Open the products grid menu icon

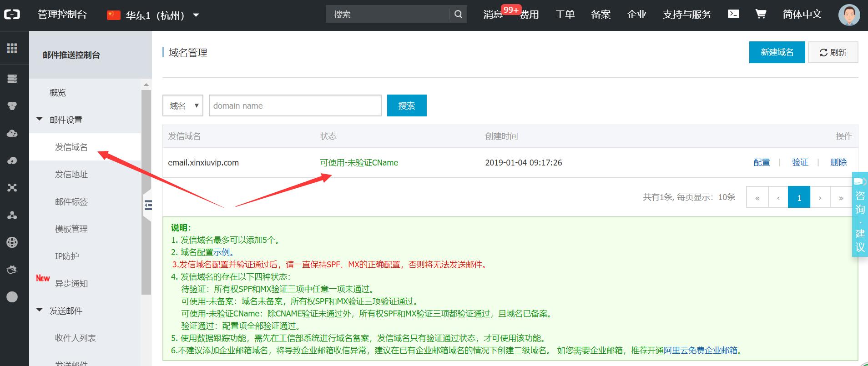click(12, 48)
